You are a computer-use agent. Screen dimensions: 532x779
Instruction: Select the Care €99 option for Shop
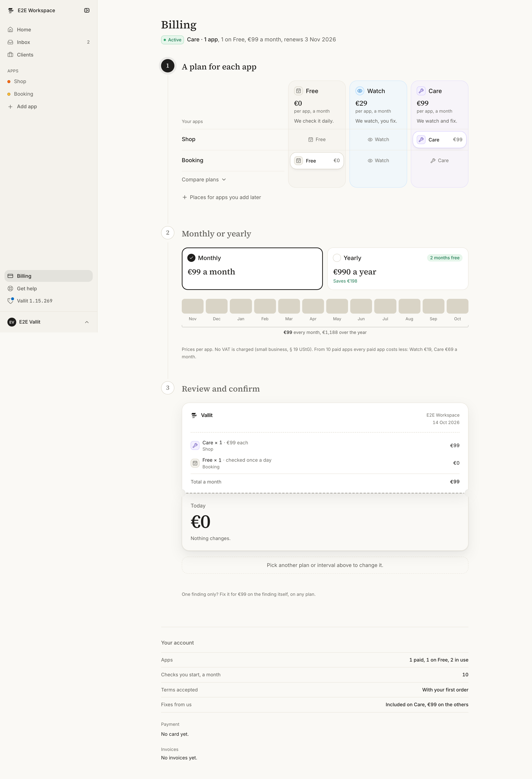click(439, 139)
